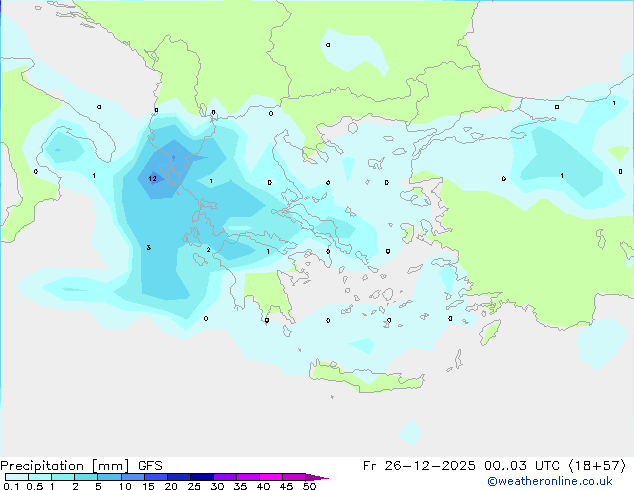Pick legend color for 1 to 2 mm
Viewport: 634px width, 490px height.
(63, 477)
